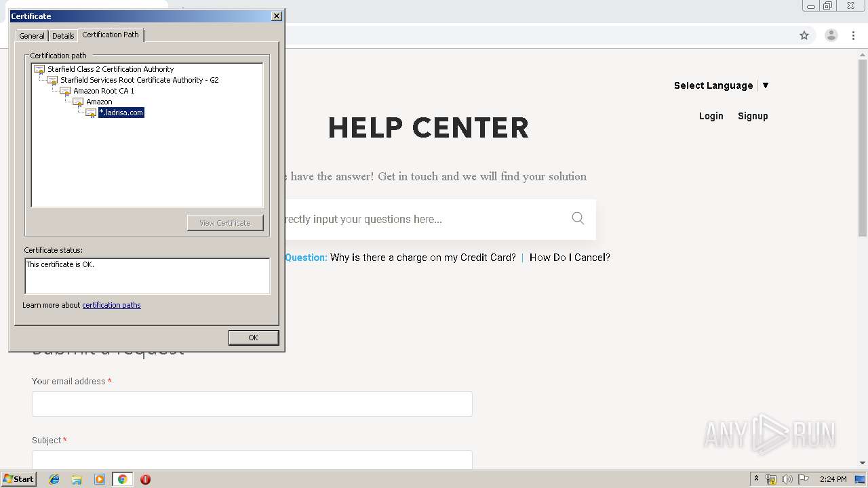The image size is (868, 488).
Task: Select Starfield Services Root Certificate Authority - G2
Action: click(139, 80)
